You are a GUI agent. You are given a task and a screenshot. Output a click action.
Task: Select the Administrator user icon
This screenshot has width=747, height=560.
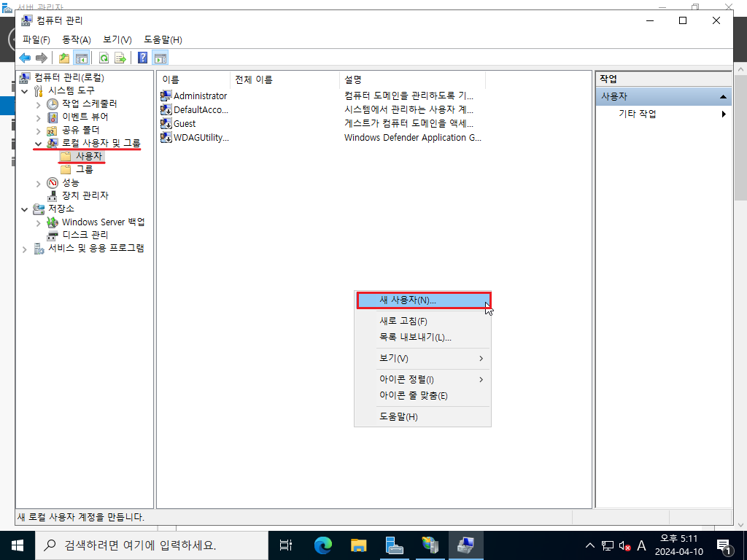(x=166, y=96)
